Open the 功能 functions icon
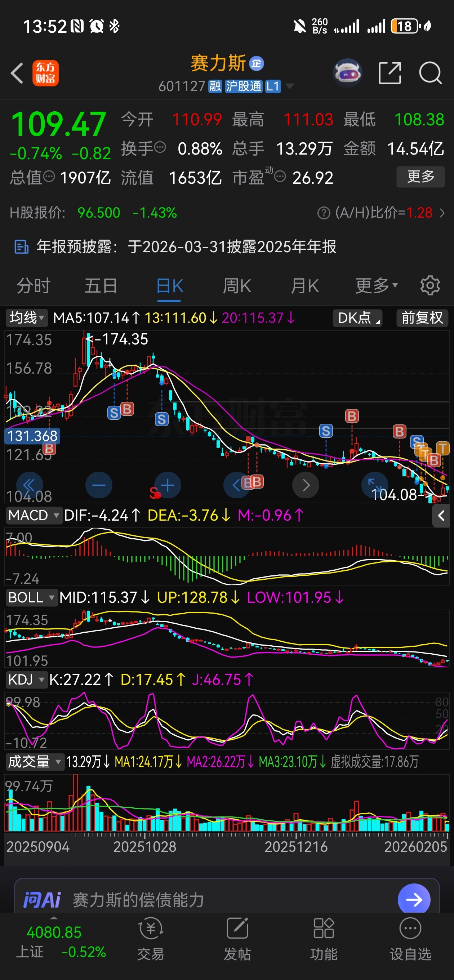The image size is (454, 980). (324, 939)
